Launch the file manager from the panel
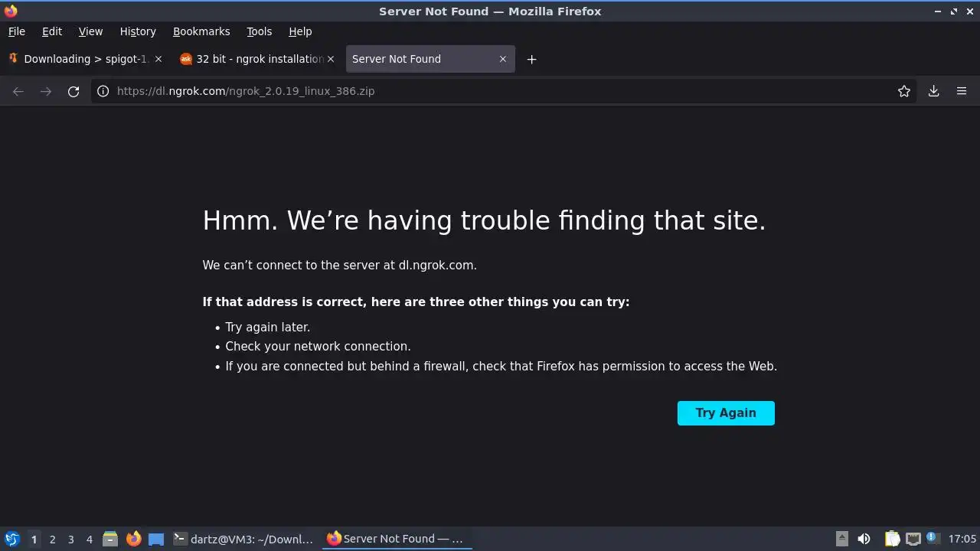Viewport: 980px width, 551px height. (x=110, y=539)
